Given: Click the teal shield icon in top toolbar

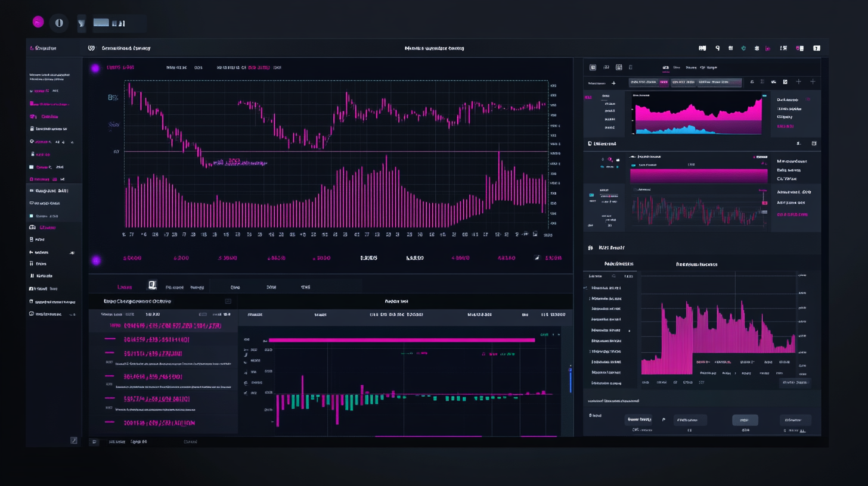Looking at the screenshot, I should (743, 48).
